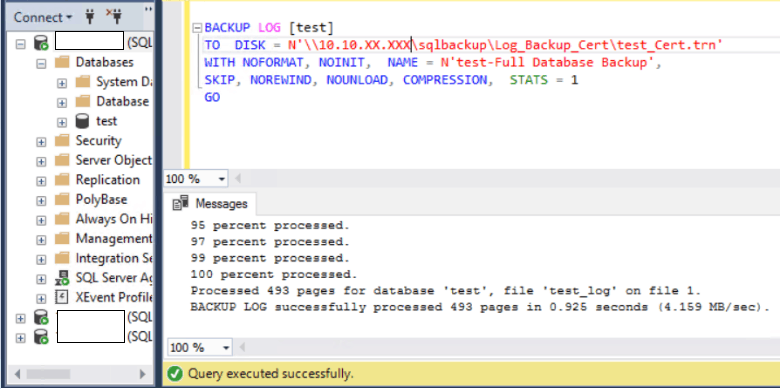Expand the System Databases folder

click(x=62, y=83)
